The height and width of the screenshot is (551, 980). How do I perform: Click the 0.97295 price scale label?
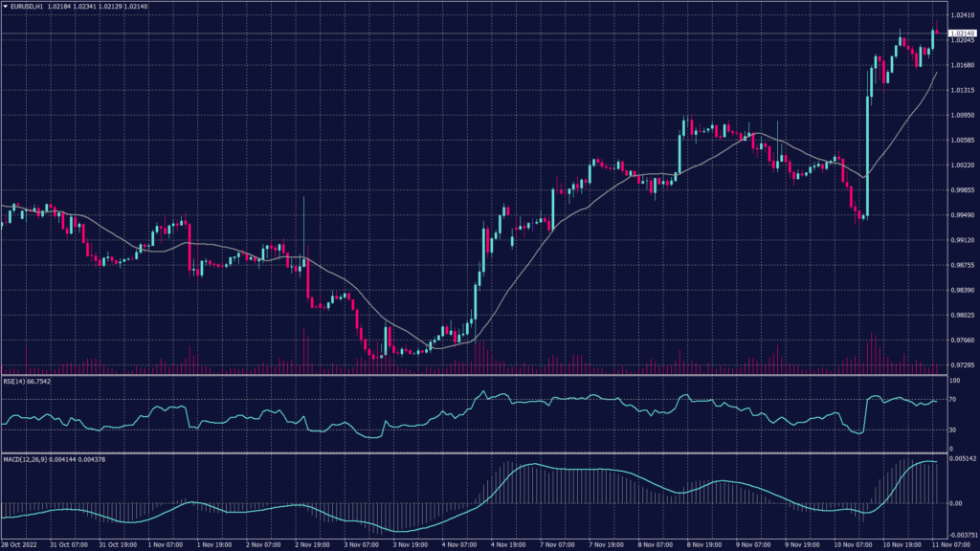[962, 365]
